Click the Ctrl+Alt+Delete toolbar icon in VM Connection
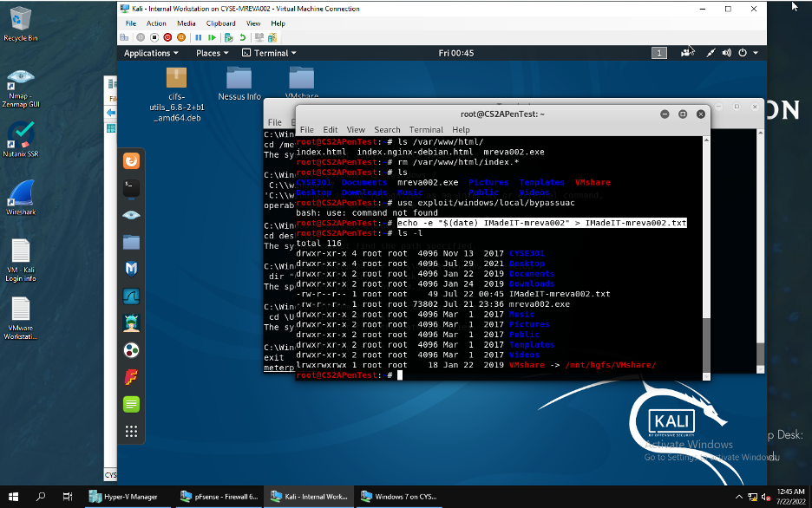 (x=124, y=37)
